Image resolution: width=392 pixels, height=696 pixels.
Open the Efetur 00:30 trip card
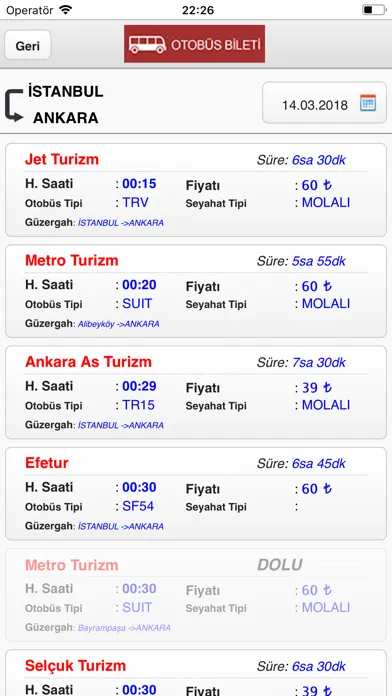pos(196,494)
